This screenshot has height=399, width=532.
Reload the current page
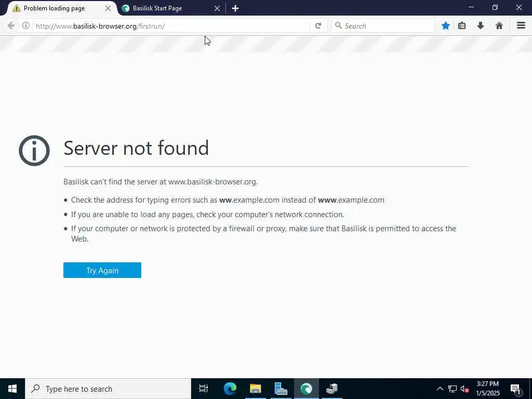(318, 26)
